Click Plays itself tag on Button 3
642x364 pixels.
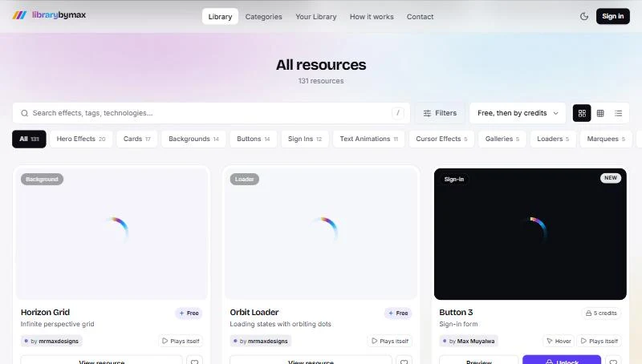pyautogui.click(x=599, y=341)
